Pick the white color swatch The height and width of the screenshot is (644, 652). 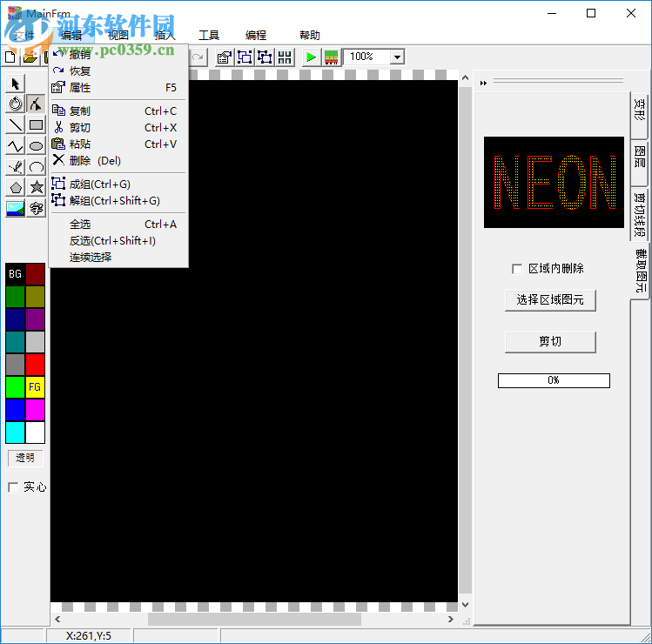coord(36,433)
